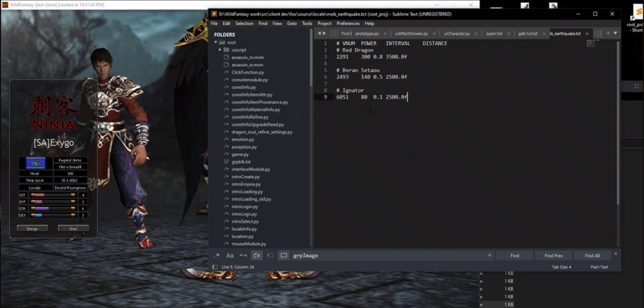This screenshot has width=644, height=308.
Task: Open grpblk.txt in sidebar
Action: [241, 162]
